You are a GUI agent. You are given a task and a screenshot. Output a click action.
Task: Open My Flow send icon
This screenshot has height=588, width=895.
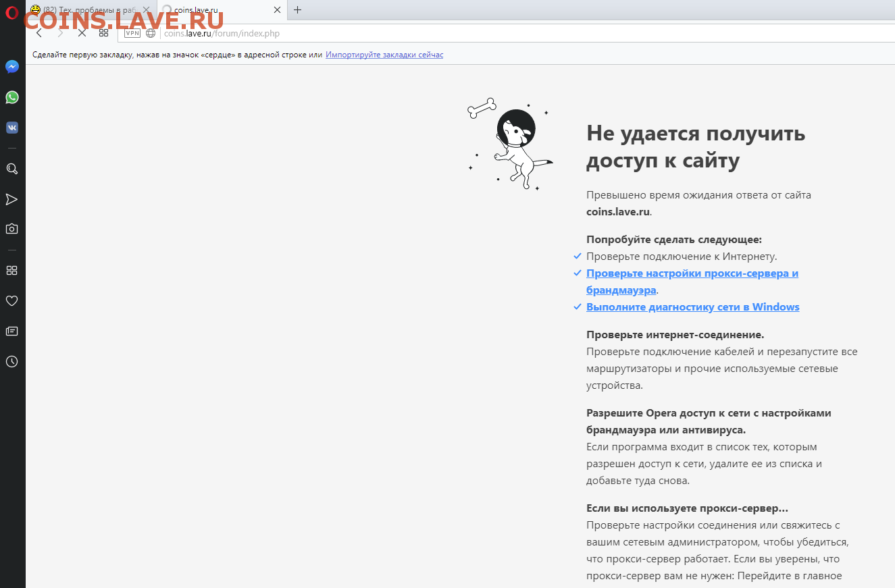[11, 199]
